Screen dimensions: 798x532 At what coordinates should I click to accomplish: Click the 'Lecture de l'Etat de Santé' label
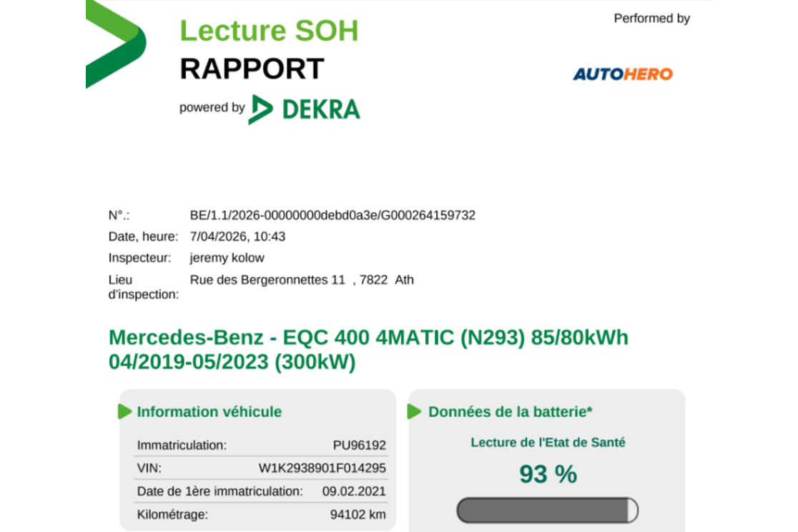tap(548, 443)
